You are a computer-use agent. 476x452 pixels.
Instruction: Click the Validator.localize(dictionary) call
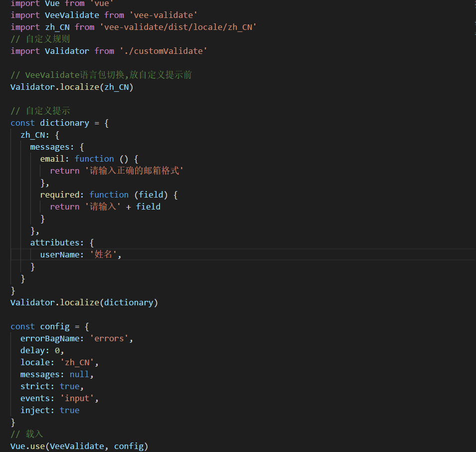[x=84, y=302]
